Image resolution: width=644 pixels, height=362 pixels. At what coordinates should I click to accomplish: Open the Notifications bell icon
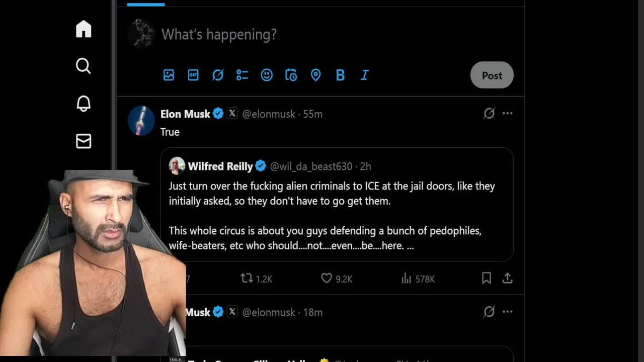84,104
